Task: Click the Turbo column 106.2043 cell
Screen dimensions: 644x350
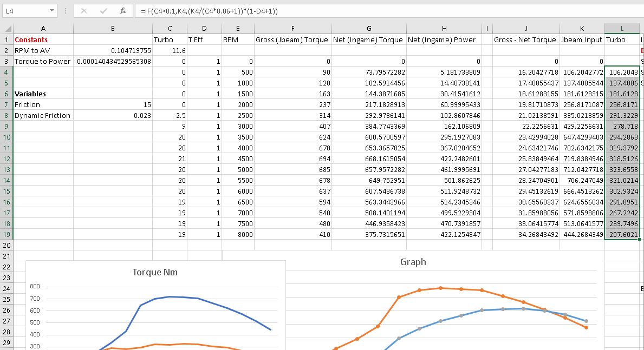Action: pos(622,72)
